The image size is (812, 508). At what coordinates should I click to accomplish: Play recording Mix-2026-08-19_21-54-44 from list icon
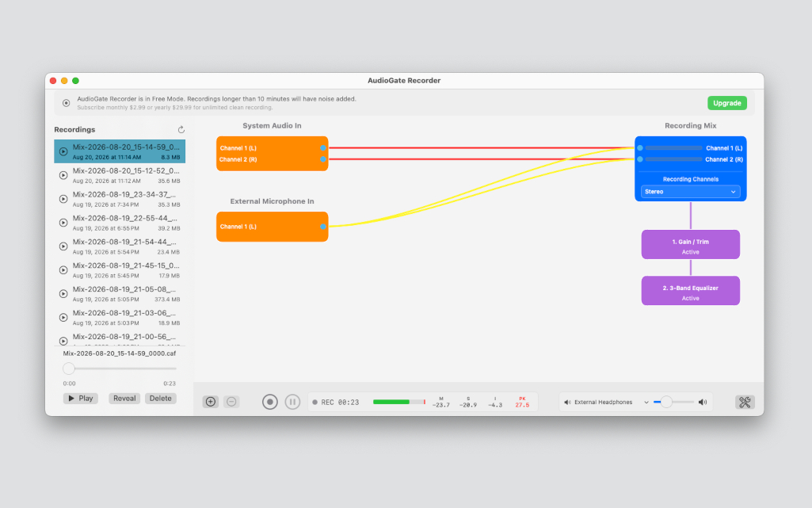tap(63, 246)
